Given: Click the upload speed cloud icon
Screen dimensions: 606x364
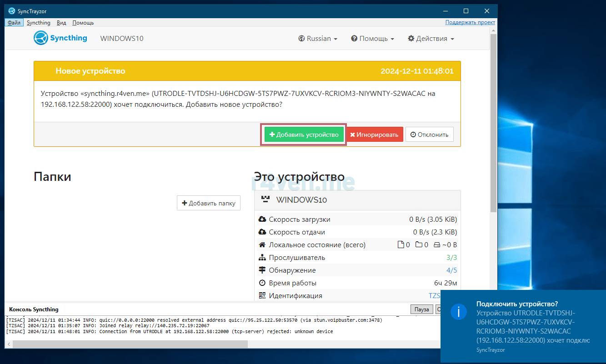Looking at the screenshot, I should coord(262,232).
